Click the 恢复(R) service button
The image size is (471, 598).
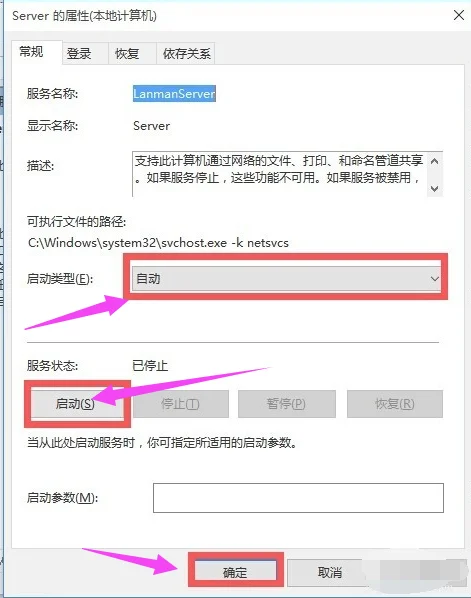[x=395, y=403]
